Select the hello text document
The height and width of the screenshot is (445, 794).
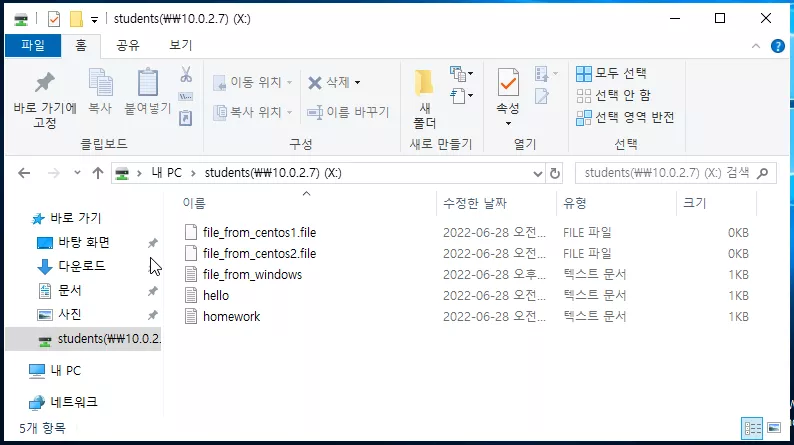216,295
